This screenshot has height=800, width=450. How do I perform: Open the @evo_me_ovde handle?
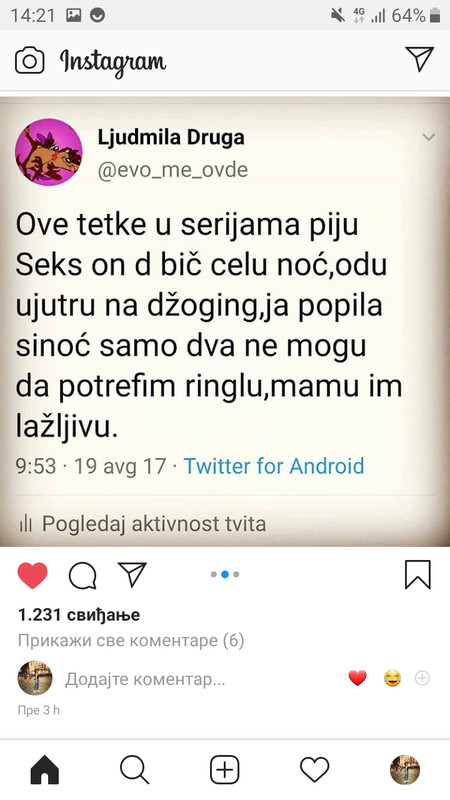tap(172, 169)
